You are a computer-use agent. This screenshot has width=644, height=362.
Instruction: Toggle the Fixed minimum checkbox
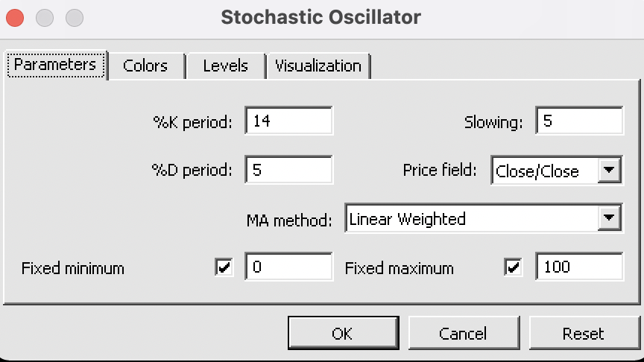223,267
